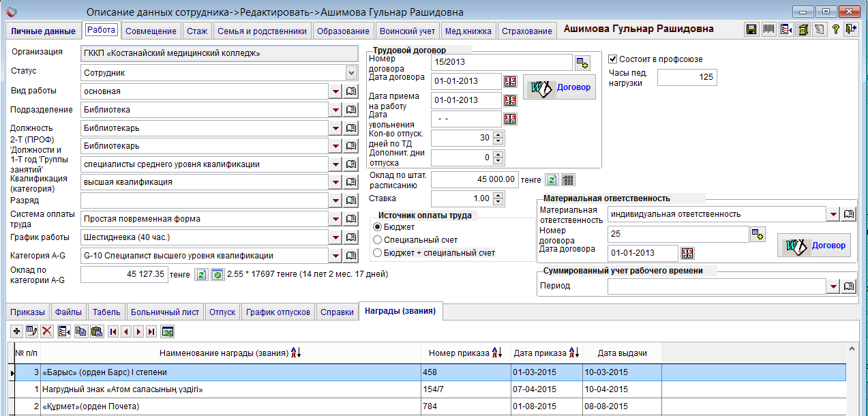The height and width of the screenshot is (416, 868).
Task: Click Договор button in Трудовой договор section
Action: [559, 87]
